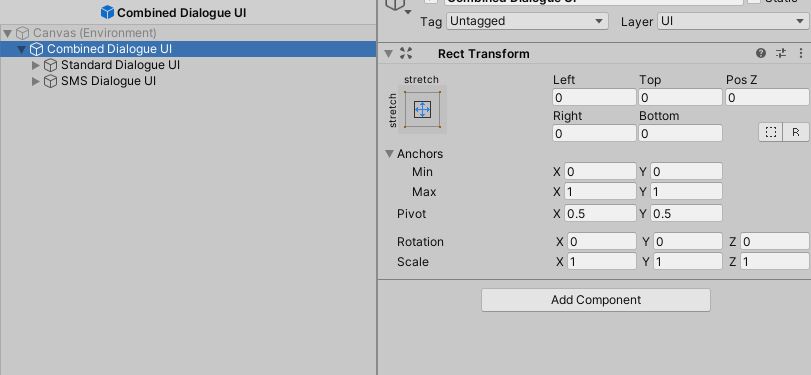Open the Rect Transform help reference icon
811x375 pixels.
pyautogui.click(x=760, y=53)
